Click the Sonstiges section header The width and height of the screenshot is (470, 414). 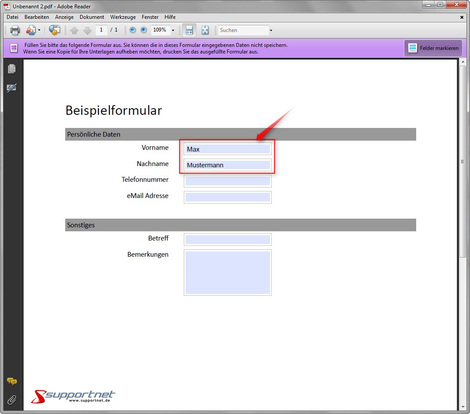coord(240,225)
